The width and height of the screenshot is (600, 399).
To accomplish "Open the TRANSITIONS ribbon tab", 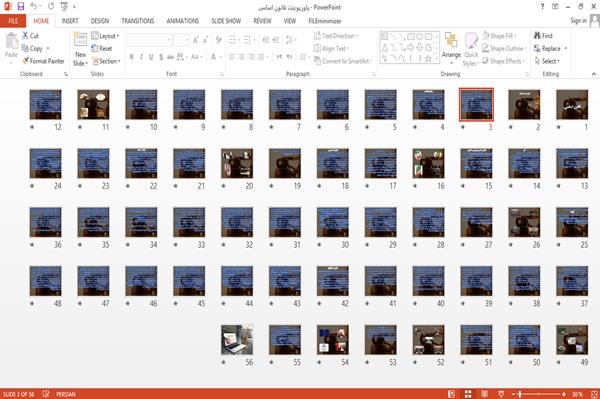I will (x=138, y=21).
